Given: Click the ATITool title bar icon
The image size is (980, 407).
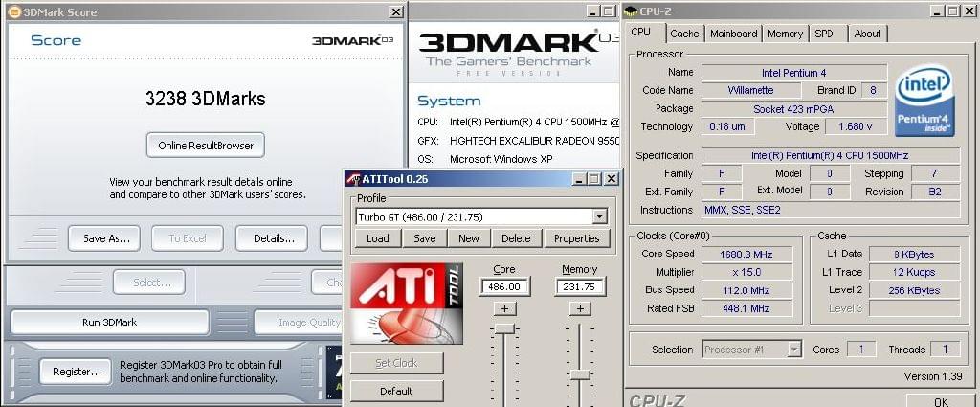Looking at the screenshot, I should 352,179.
